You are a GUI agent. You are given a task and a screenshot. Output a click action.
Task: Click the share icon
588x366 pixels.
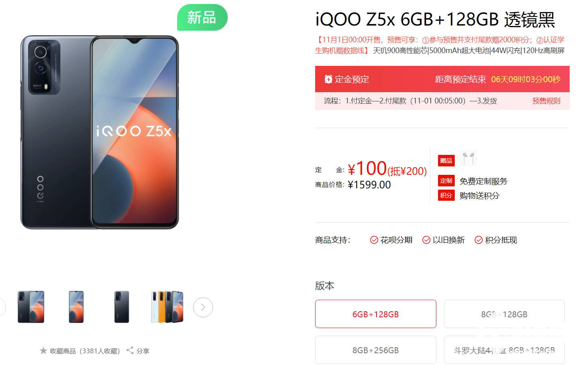pos(130,350)
